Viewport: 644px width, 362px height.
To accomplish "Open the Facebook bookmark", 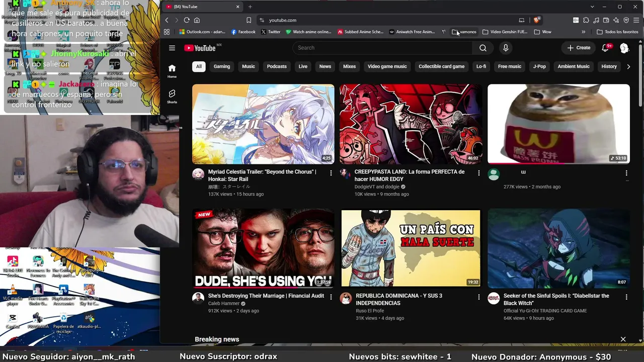I will click(x=244, y=32).
